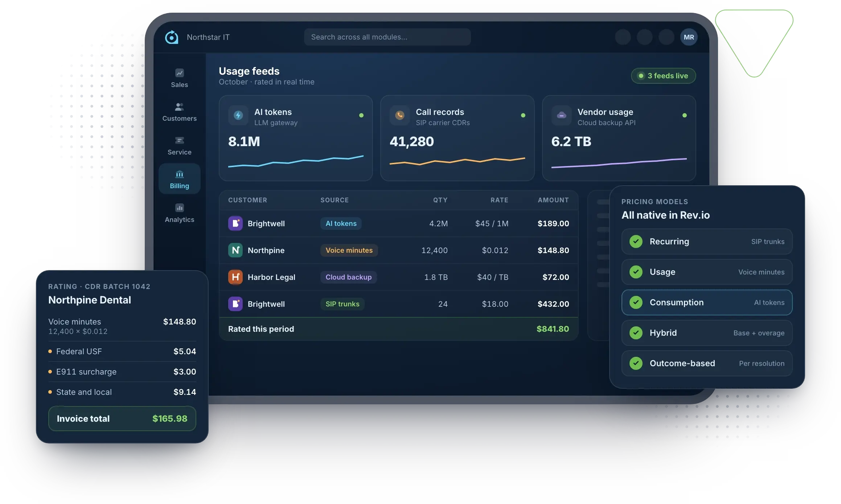The image size is (841, 504).
Task: Open the Customers module in sidebar
Action: pos(179,112)
